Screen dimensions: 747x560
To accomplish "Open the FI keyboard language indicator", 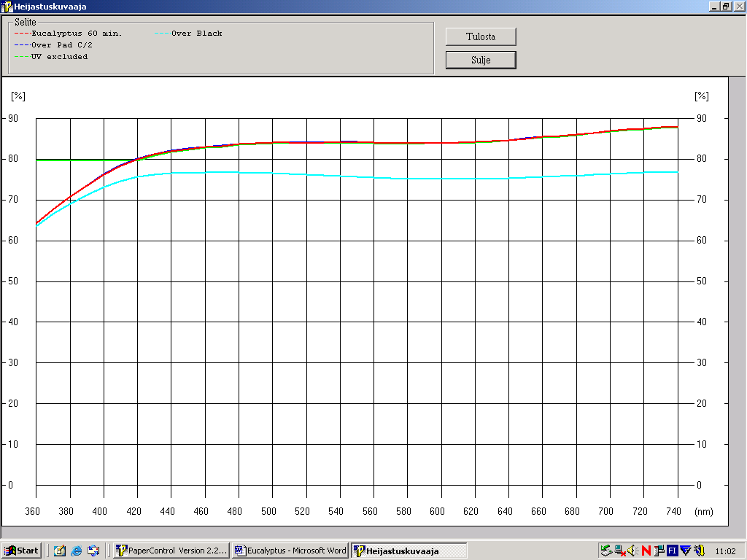I will [672, 551].
